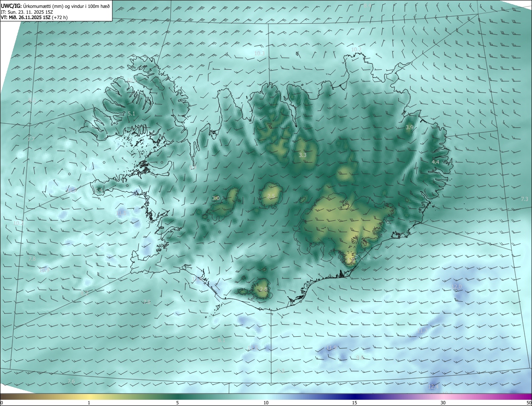Click the 12.4 value on the map
This screenshot has width=532, height=406.
tap(433, 386)
